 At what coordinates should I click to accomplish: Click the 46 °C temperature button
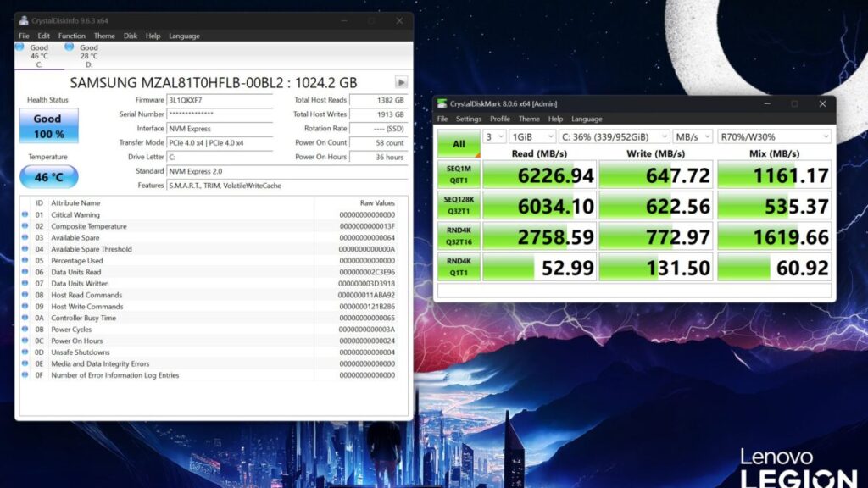click(x=48, y=177)
